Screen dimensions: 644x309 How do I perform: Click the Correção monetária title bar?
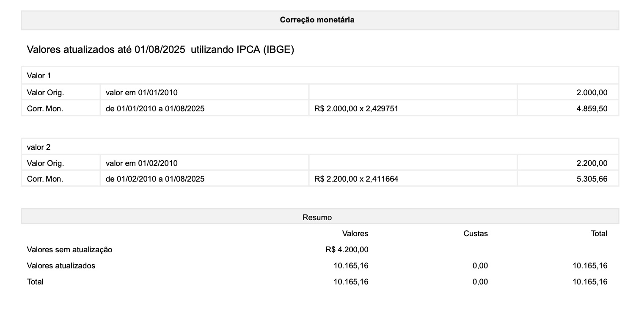[317, 20]
